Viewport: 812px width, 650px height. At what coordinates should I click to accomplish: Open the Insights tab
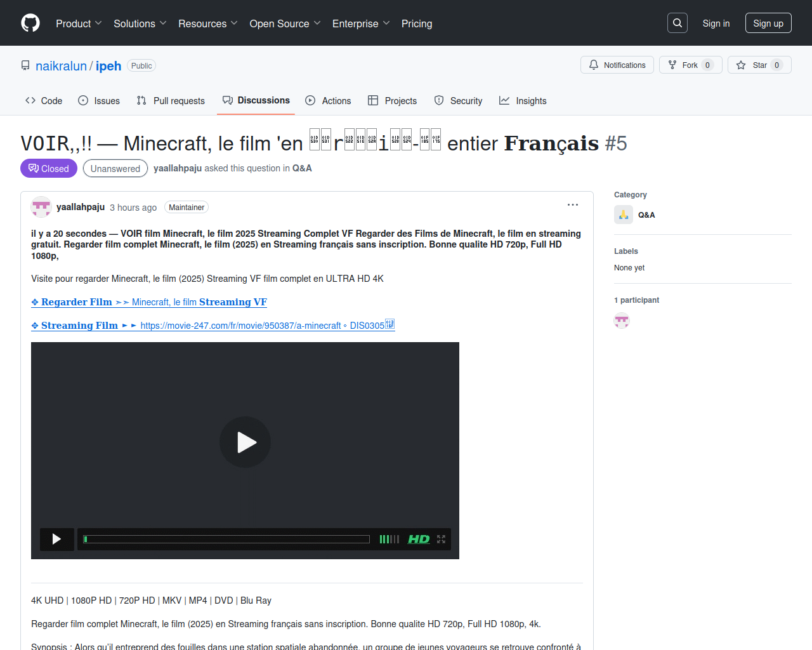click(523, 100)
